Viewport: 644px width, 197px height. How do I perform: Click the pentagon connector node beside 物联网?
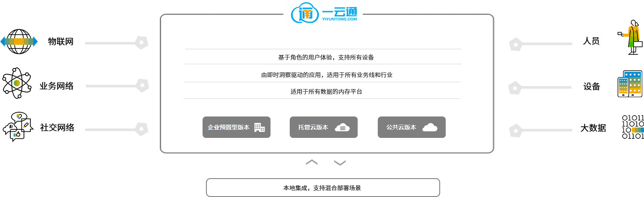pyautogui.click(x=141, y=42)
